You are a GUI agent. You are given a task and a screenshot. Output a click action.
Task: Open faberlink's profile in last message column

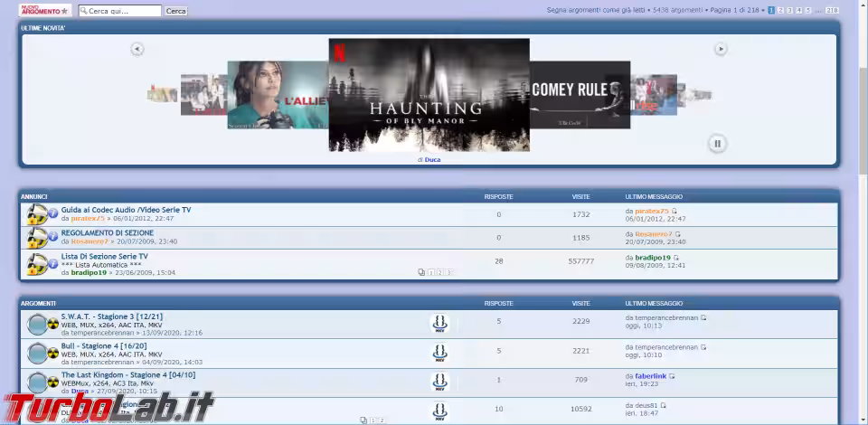[x=651, y=376]
